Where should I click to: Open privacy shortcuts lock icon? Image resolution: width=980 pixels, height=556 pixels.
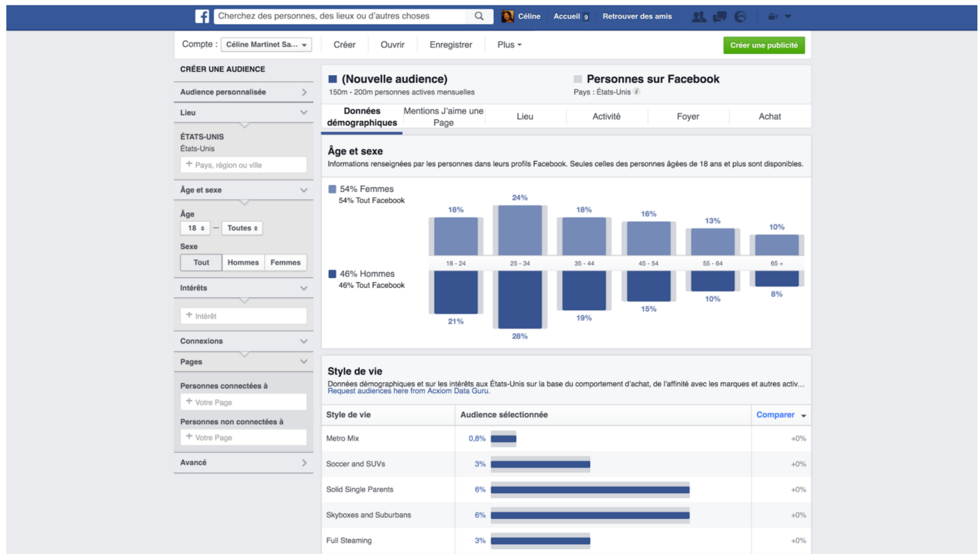(x=772, y=17)
